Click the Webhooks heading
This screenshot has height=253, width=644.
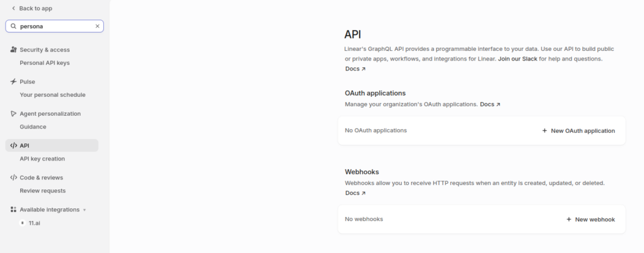click(362, 172)
